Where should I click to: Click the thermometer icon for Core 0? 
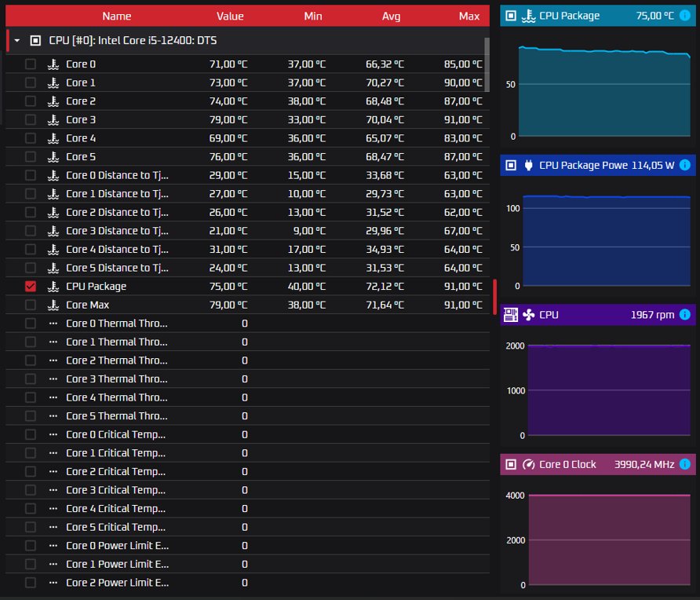pyautogui.click(x=53, y=64)
